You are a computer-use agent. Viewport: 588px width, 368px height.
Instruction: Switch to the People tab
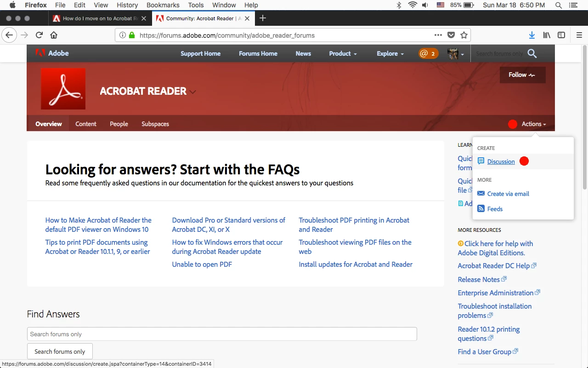tap(119, 124)
